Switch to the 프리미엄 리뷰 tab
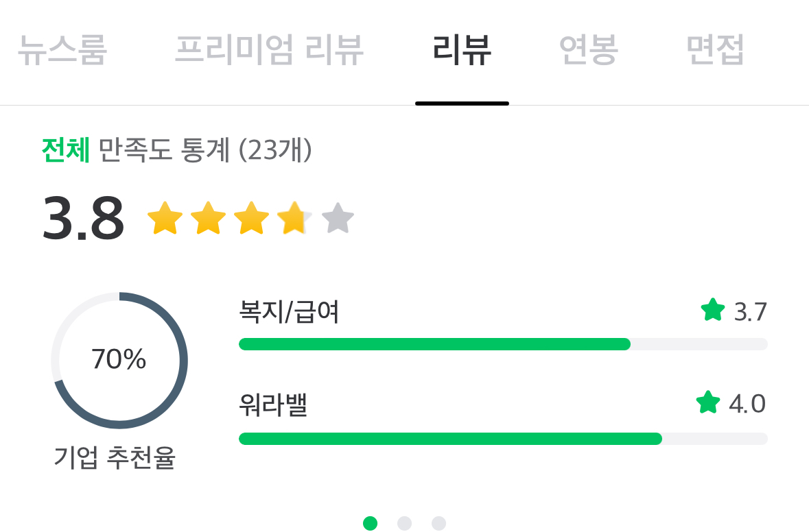The image size is (809, 532). 269,49
